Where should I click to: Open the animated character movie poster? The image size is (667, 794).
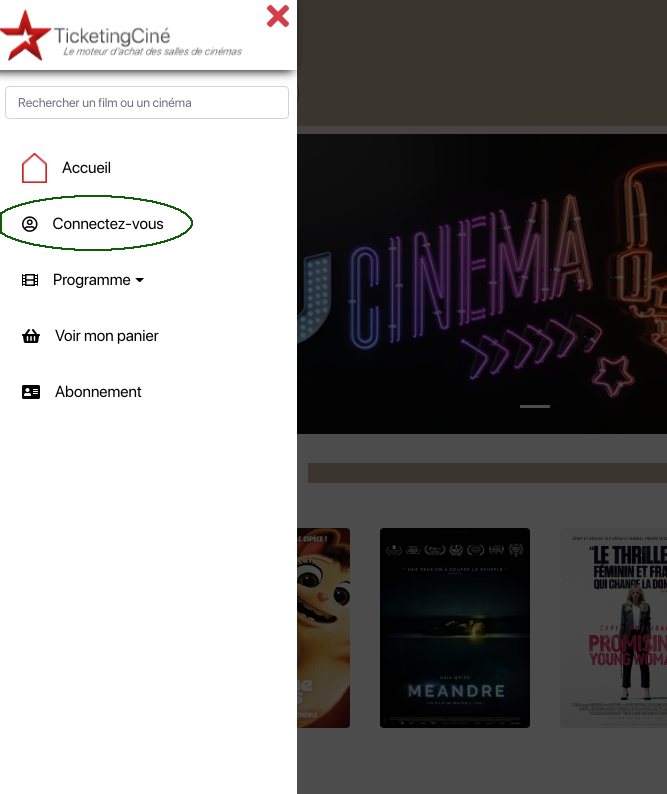(324, 628)
